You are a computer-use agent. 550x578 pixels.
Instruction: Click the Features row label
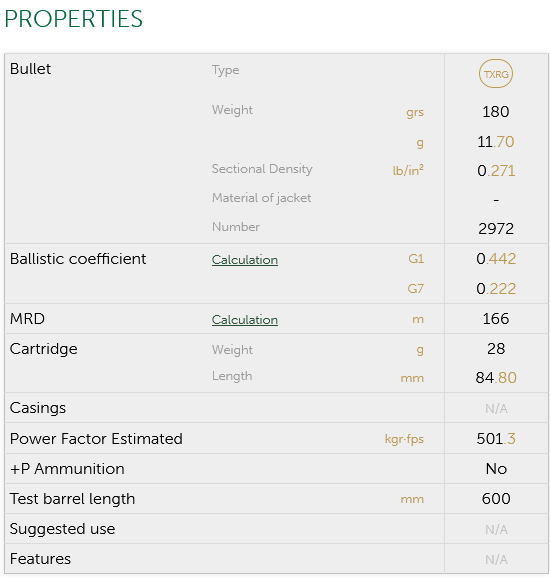point(40,559)
